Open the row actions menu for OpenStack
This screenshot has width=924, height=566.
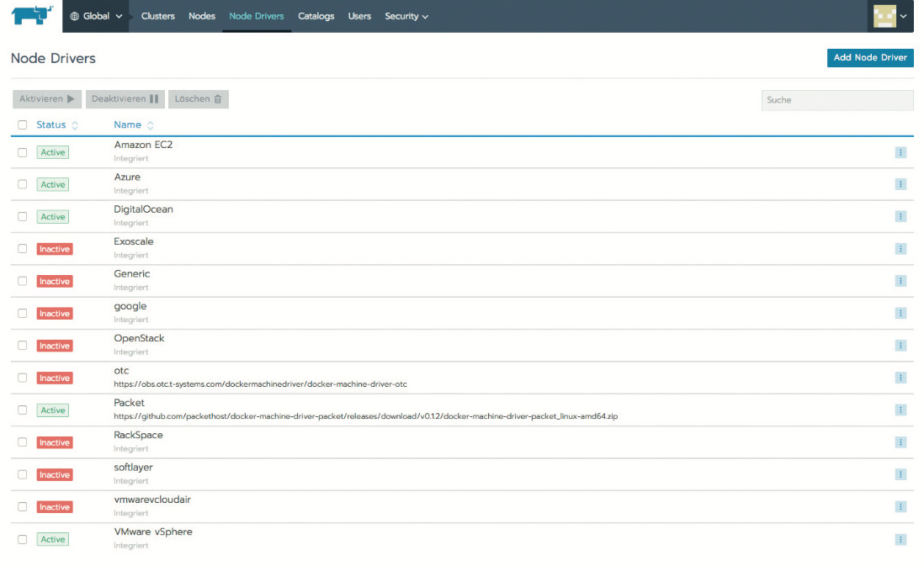900,346
